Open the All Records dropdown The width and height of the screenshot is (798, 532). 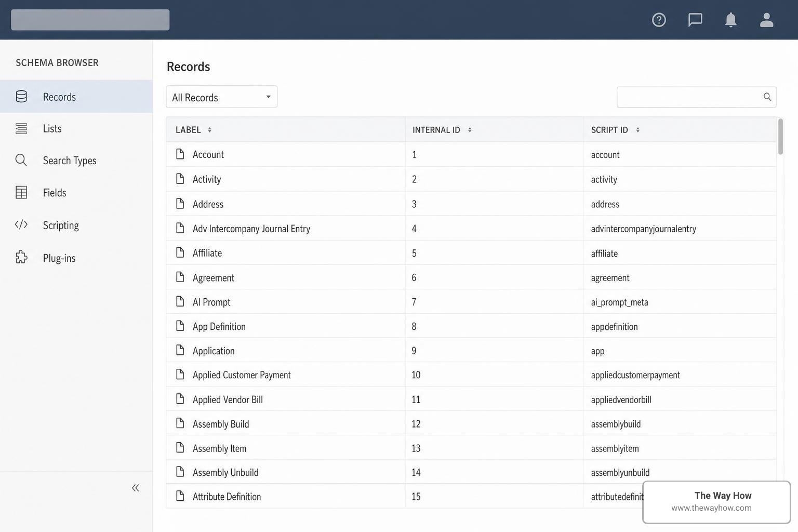tap(222, 97)
